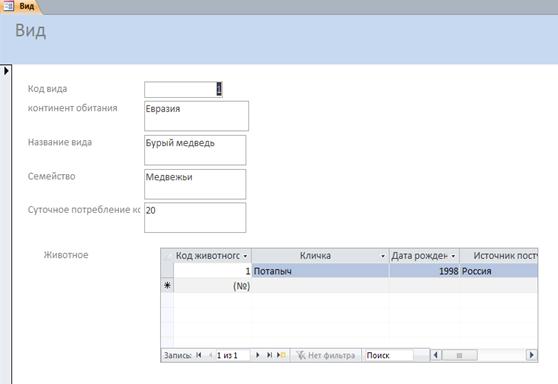Click the Россия source cell
This screenshot has height=384, width=558.
point(499,271)
